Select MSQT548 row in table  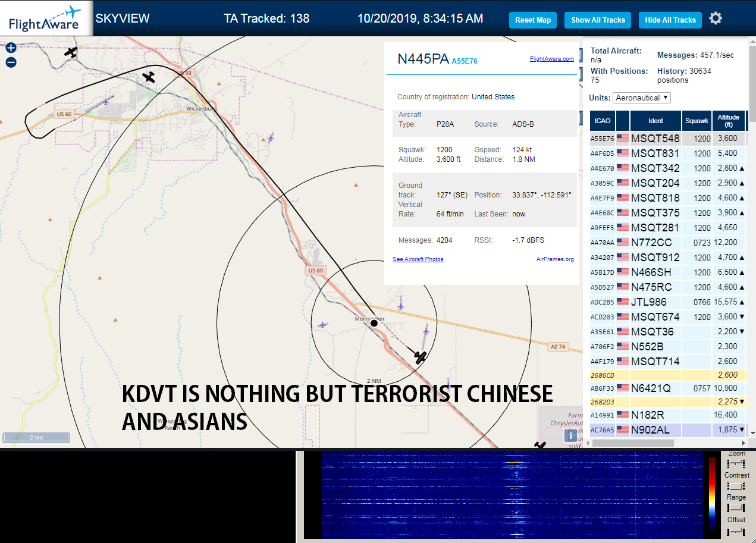coord(669,139)
